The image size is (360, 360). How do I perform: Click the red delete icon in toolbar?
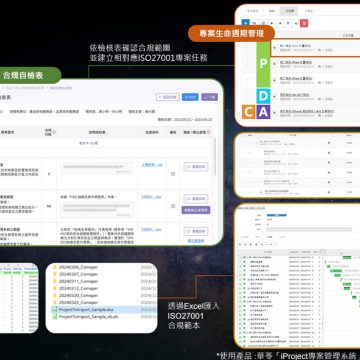[304, 23]
